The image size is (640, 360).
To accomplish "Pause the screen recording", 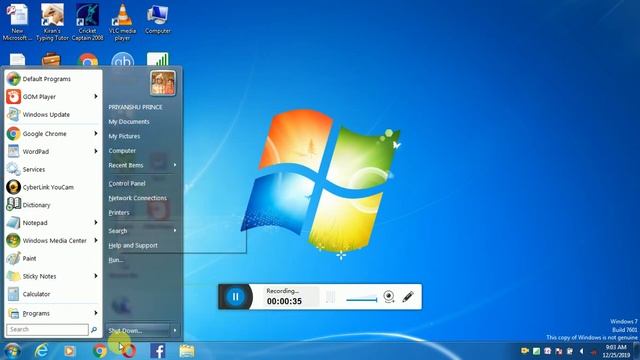I will click(x=236, y=297).
